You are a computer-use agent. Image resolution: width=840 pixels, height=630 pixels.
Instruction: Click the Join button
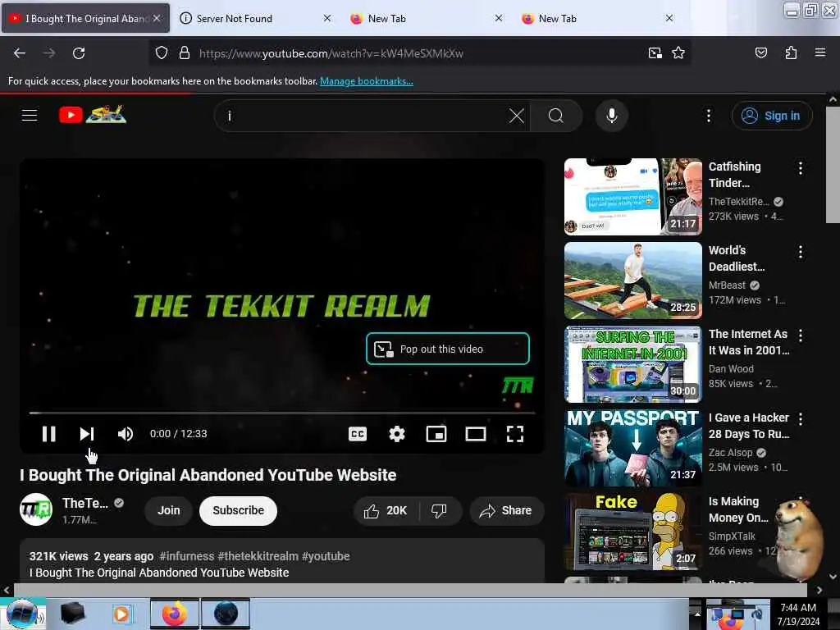coord(169,510)
